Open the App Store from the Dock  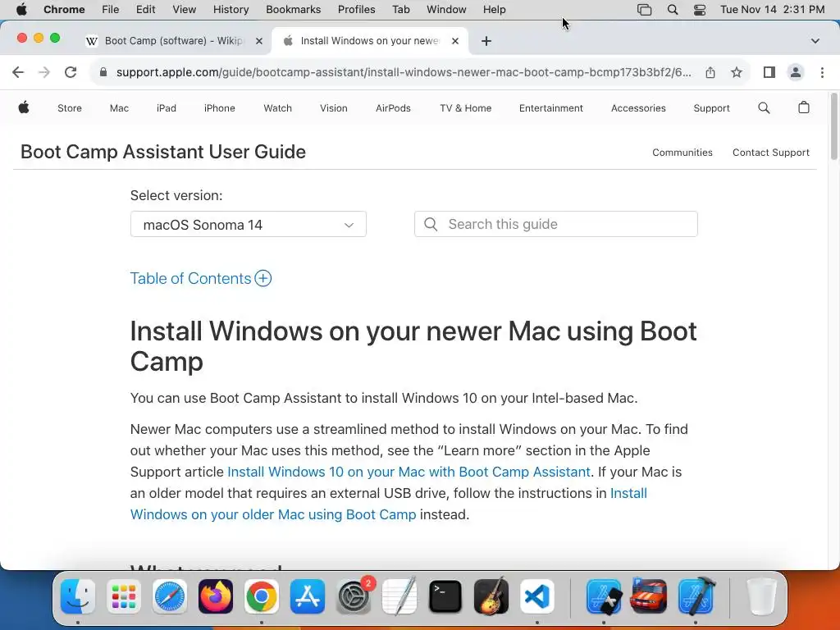[308, 596]
